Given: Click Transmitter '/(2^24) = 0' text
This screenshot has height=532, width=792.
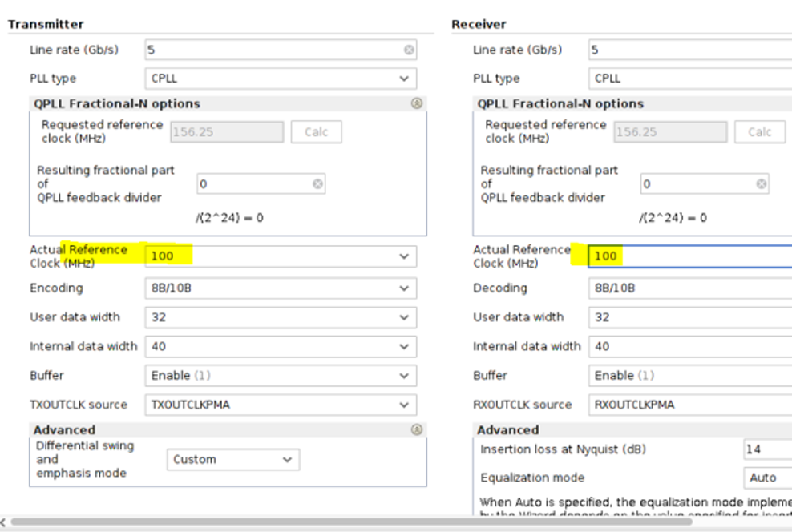Looking at the screenshot, I should pos(230,218).
